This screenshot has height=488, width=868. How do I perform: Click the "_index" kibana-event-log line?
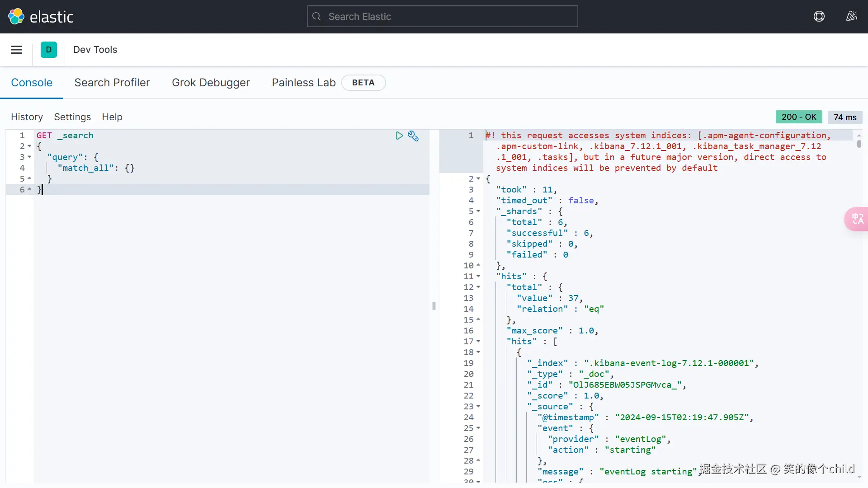click(643, 363)
